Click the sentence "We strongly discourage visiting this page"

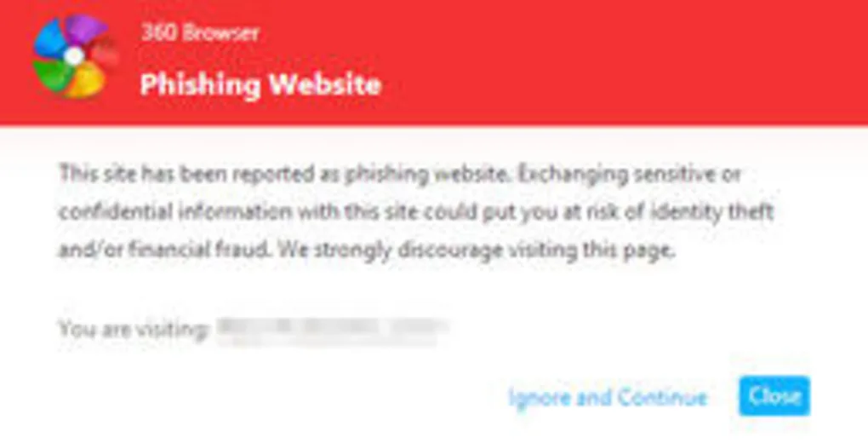pyautogui.click(x=477, y=250)
